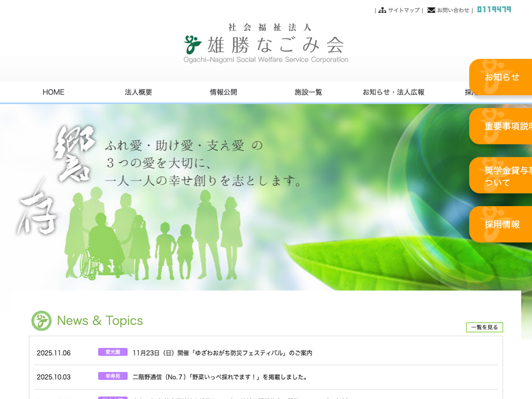Open the お問い合わせ text link
The image size is (532, 399).
[x=453, y=10]
